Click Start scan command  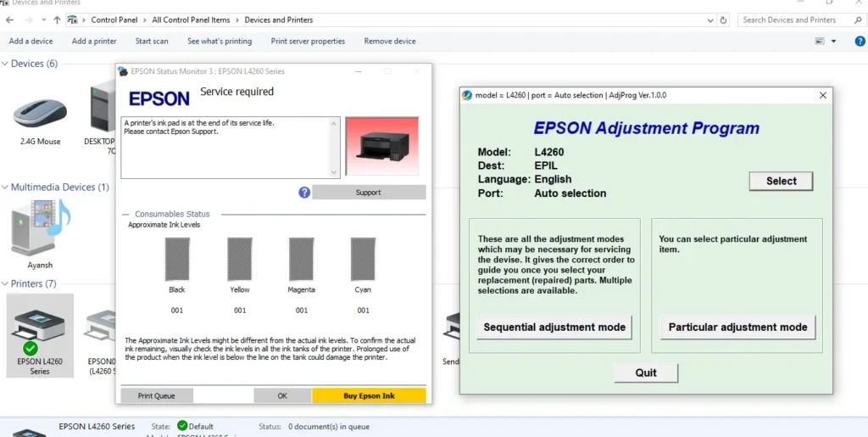pos(152,41)
